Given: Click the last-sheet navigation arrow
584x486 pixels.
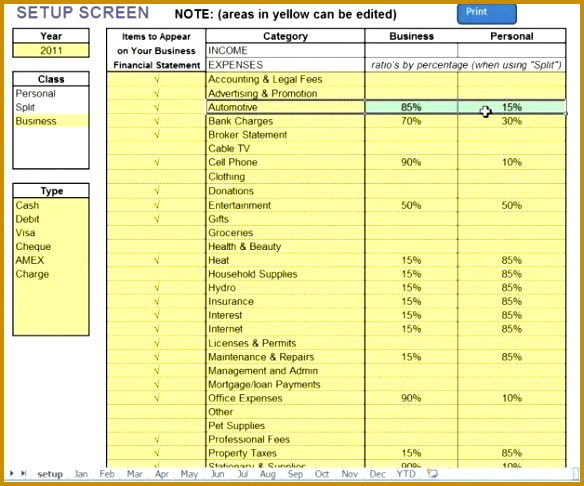Looking at the screenshot, I should pos(24,473).
